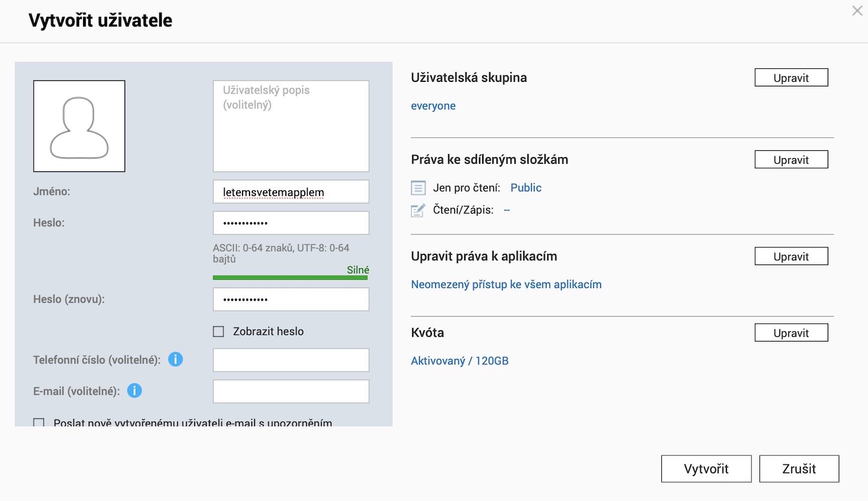Click the e-mail info icon

(x=135, y=391)
